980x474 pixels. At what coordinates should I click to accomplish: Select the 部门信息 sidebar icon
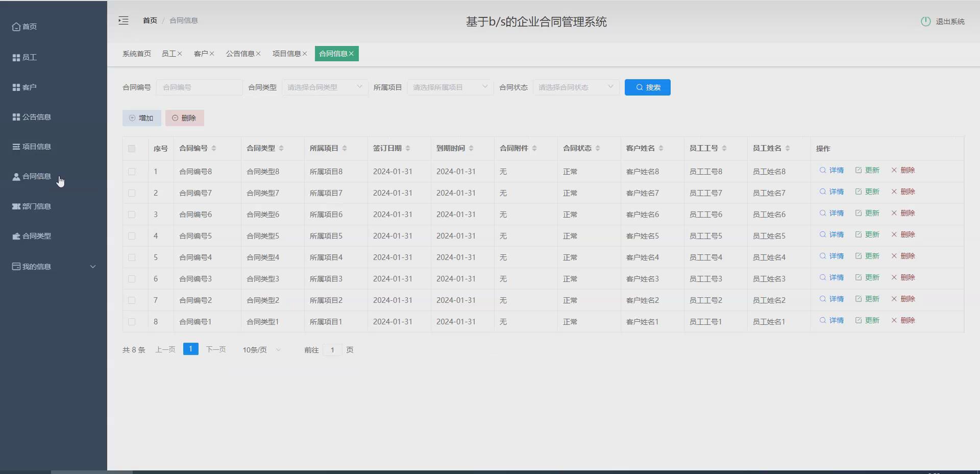(x=16, y=206)
